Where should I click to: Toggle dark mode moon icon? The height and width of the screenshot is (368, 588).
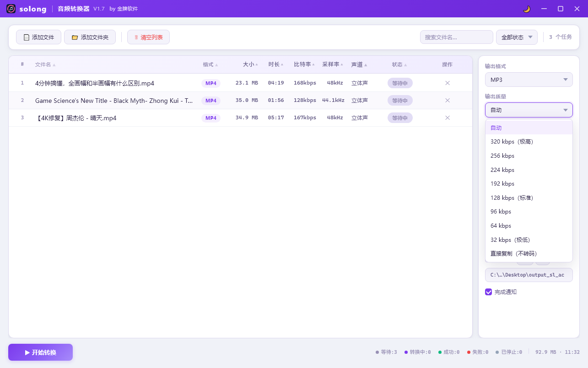click(527, 9)
